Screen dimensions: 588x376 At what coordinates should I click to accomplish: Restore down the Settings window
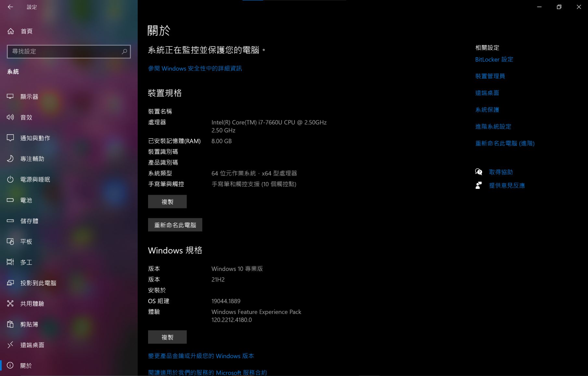[x=559, y=7]
